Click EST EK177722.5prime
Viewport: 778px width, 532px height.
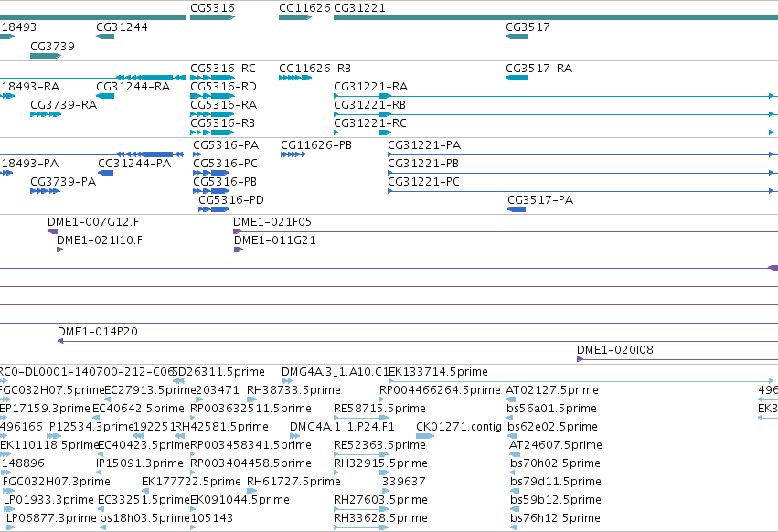point(191,483)
